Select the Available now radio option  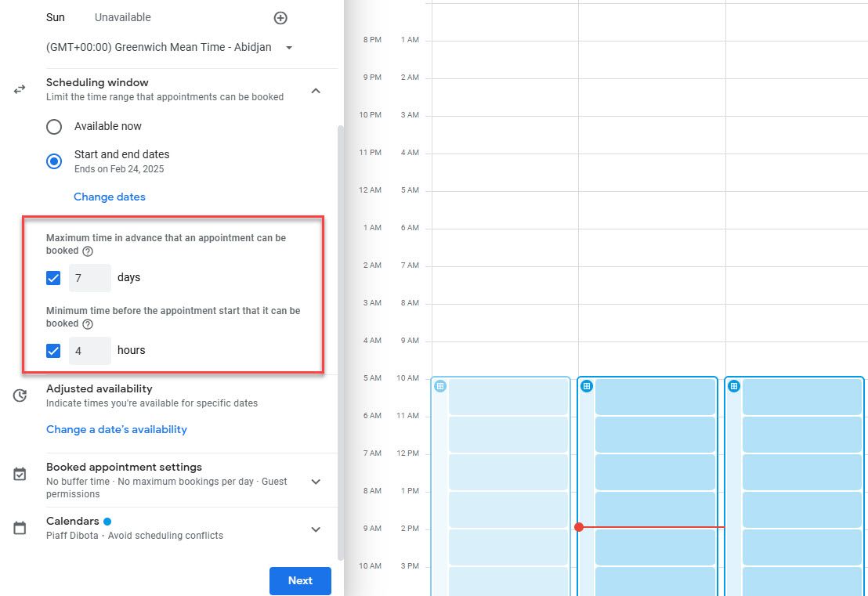tap(54, 127)
